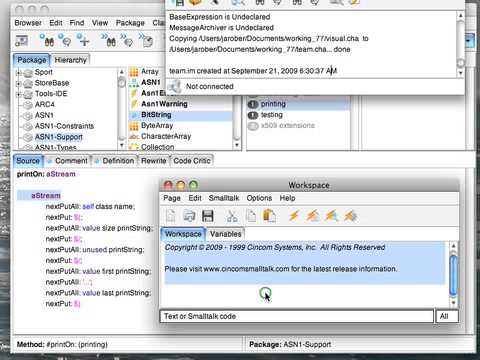Select the ASN1-Support package
This screenshot has width=480, height=360.
click(59, 137)
